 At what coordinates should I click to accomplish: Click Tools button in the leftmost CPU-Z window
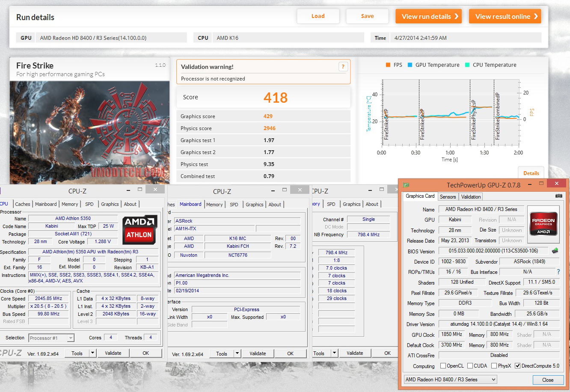pos(77,353)
